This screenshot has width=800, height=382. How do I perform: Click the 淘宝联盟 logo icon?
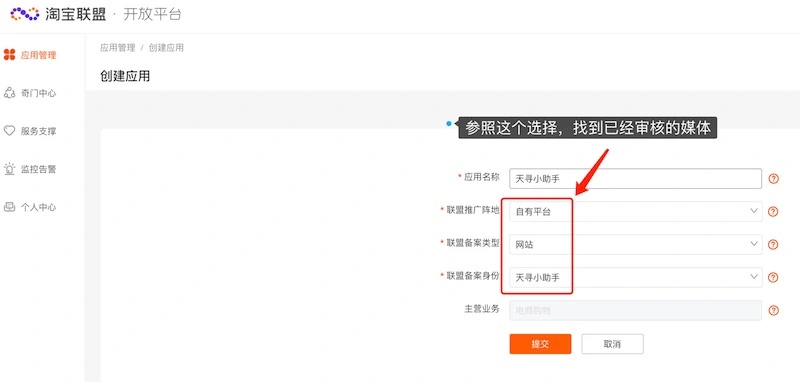click(x=25, y=14)
